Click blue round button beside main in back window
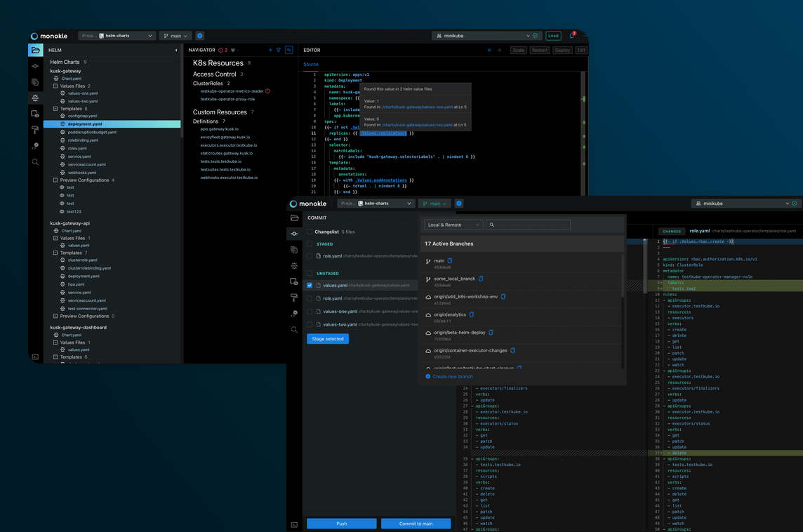This screenshot has height=532, width=803. 200,36
